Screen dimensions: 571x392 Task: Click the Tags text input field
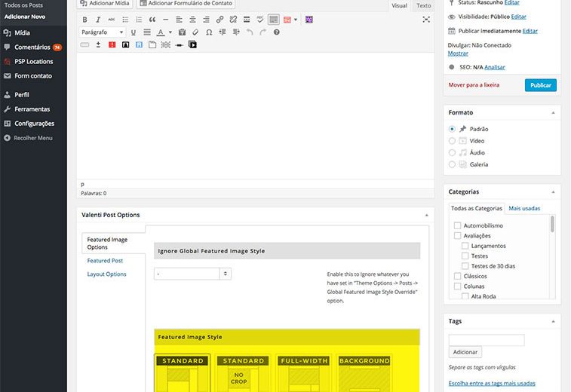[x=486, y=340]
